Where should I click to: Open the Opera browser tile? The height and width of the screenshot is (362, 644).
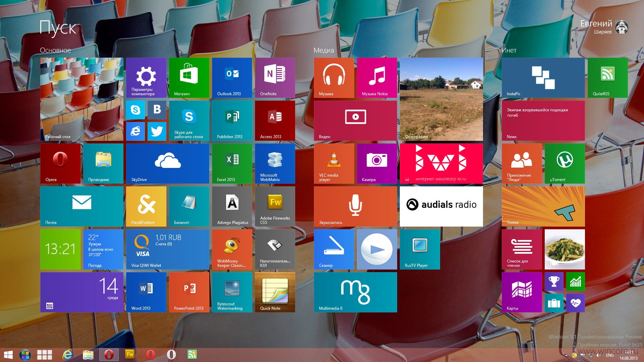click(60, 164)
